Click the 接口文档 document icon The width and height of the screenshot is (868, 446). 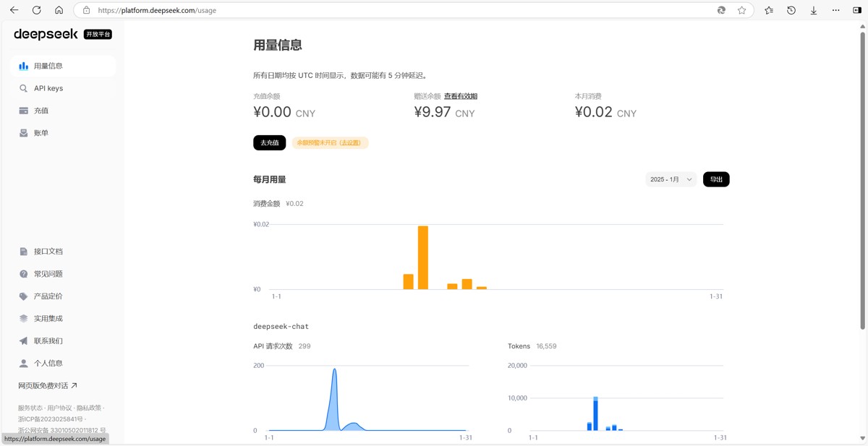(23, 252)
